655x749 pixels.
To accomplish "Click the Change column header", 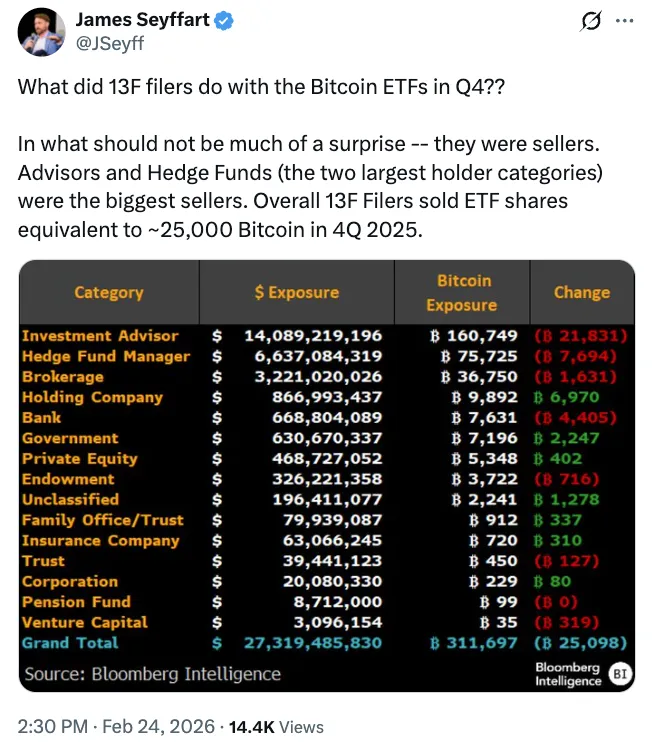I will tap(581, 292).
